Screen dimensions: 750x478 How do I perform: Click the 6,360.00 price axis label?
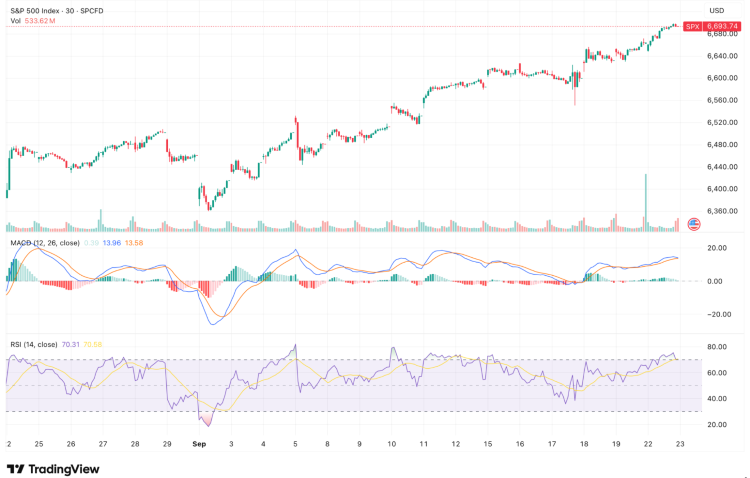[723, 211]
